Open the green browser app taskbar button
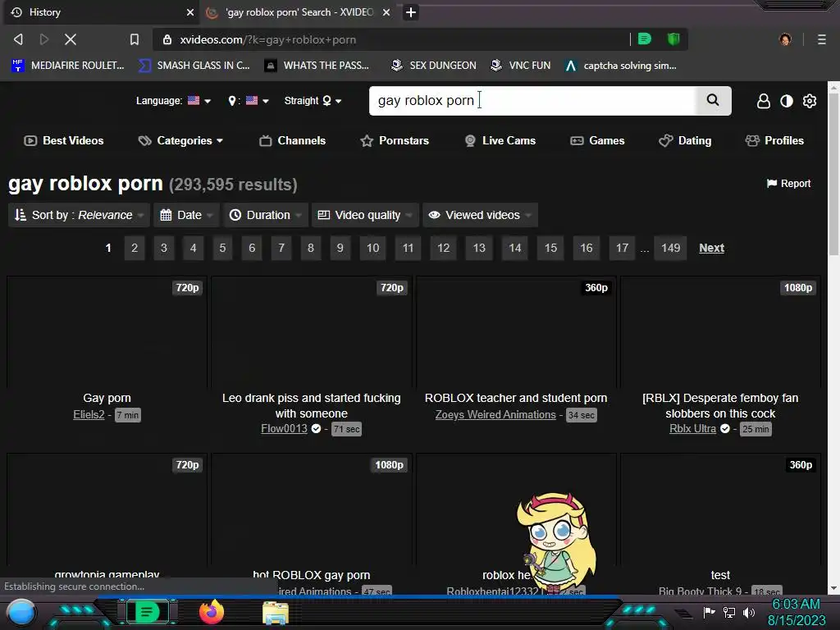 (x=148, y=612)
